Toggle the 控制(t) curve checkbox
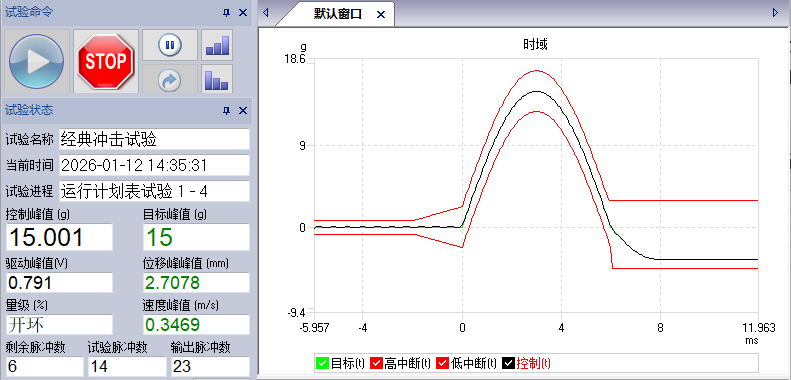The image size is (791, 380). coord(509,363)
